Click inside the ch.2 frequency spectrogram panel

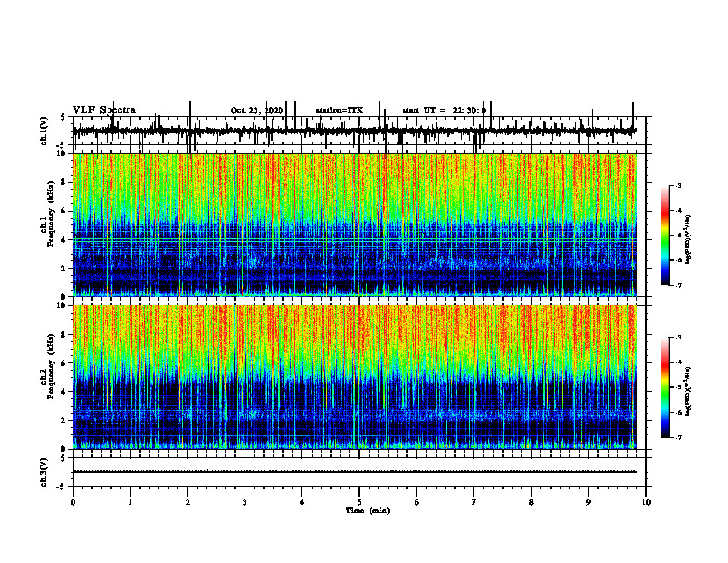(x=359, y=377)
